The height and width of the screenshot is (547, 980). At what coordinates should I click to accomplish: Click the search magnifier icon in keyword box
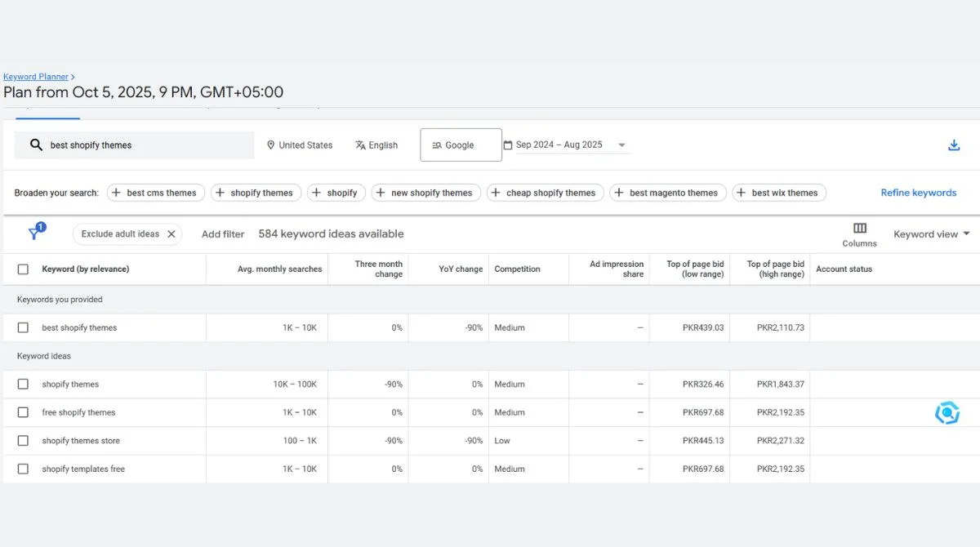[x=36, y=144]
